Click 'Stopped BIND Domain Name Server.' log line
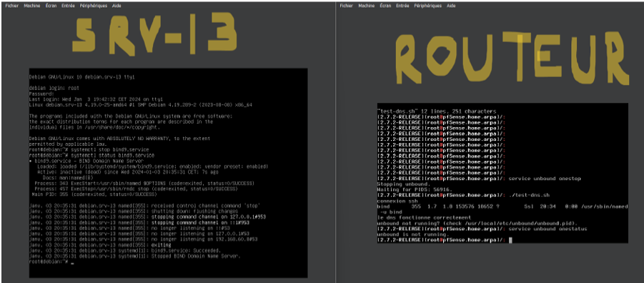644x283 pixels. (134, 256)
